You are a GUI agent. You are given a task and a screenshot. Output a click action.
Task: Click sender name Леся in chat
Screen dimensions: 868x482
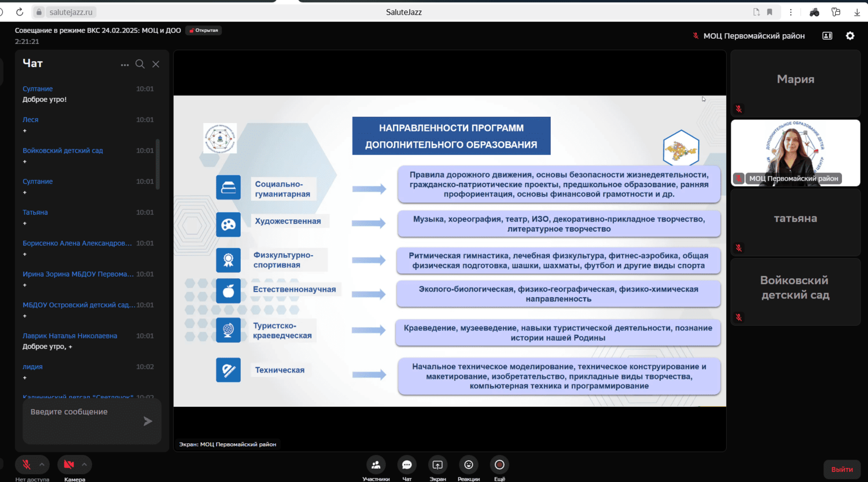pos(31,120)
